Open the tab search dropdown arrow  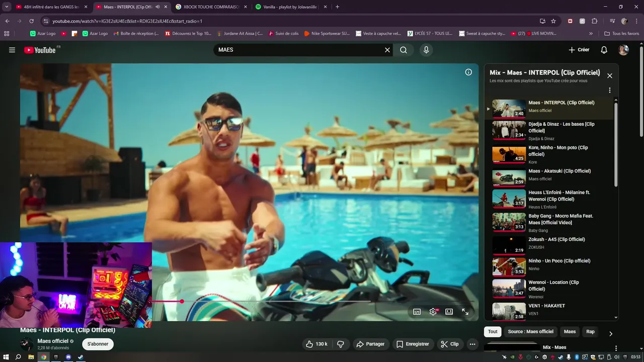point(7,7)
